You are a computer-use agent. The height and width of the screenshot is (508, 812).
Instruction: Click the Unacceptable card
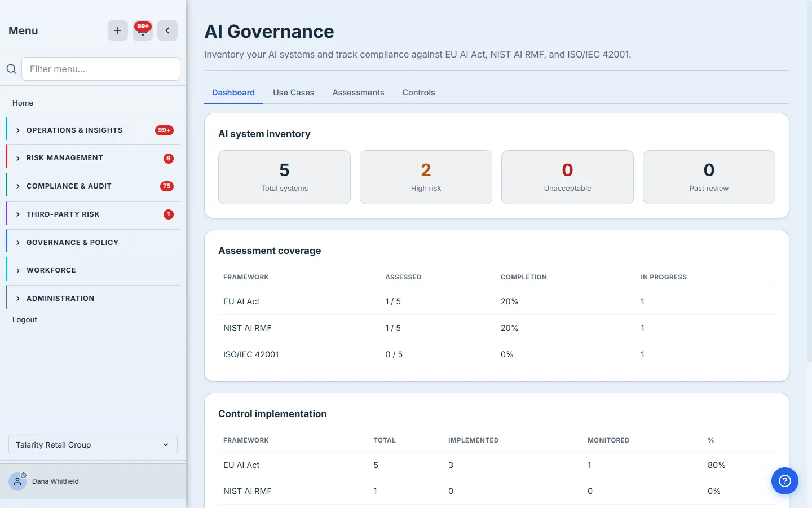(567, 177)
